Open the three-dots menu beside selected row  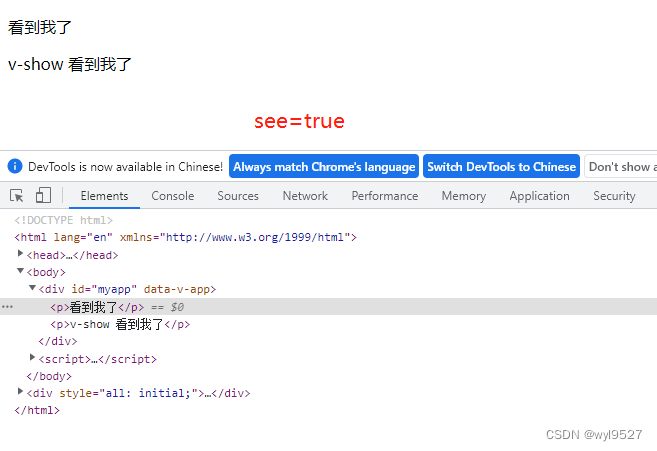pos(7,307)
